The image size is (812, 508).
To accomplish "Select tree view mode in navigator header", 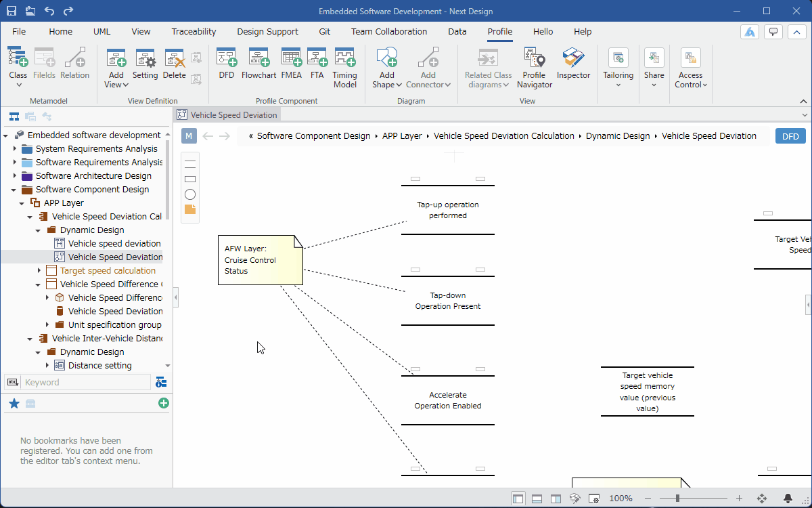I will [x=14, y=117].
